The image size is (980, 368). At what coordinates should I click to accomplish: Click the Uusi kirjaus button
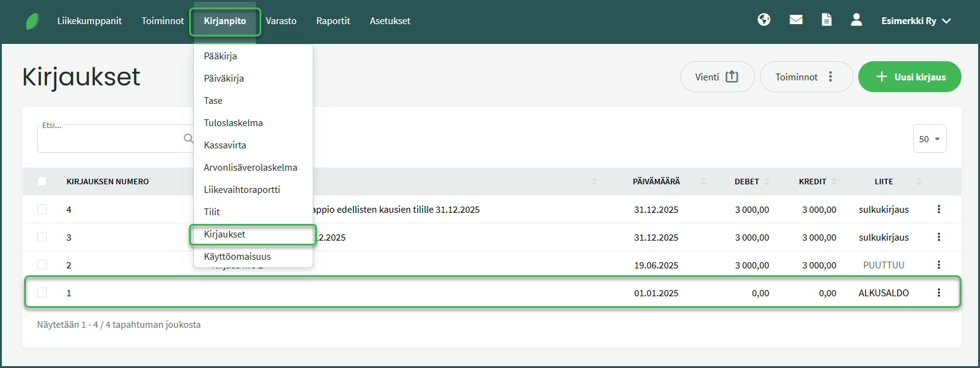click(x=910, y=77)
